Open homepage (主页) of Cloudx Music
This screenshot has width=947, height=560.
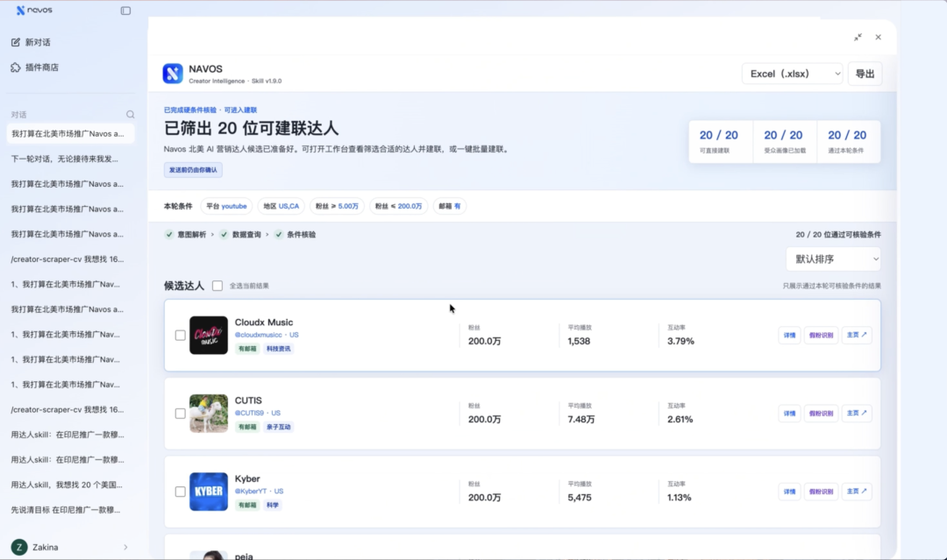tap(857, 335)
